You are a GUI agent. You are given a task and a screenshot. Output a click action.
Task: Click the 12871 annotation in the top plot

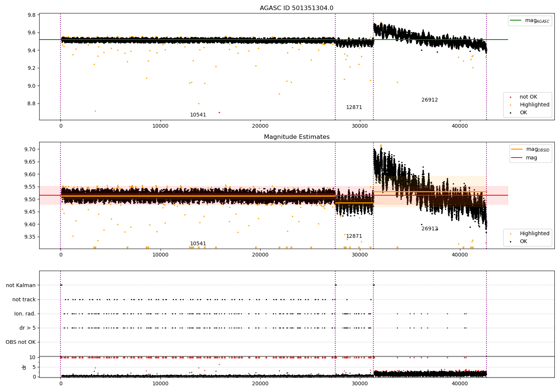coord(354,108)
